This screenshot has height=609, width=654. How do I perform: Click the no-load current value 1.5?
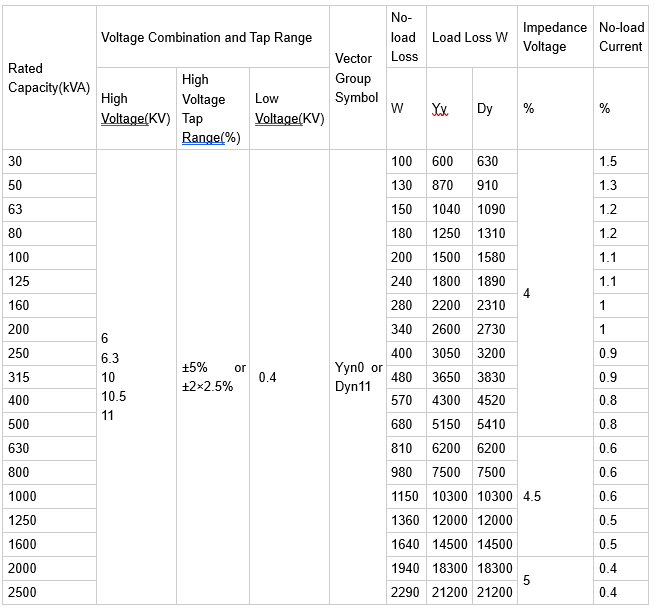click(621, 161)
